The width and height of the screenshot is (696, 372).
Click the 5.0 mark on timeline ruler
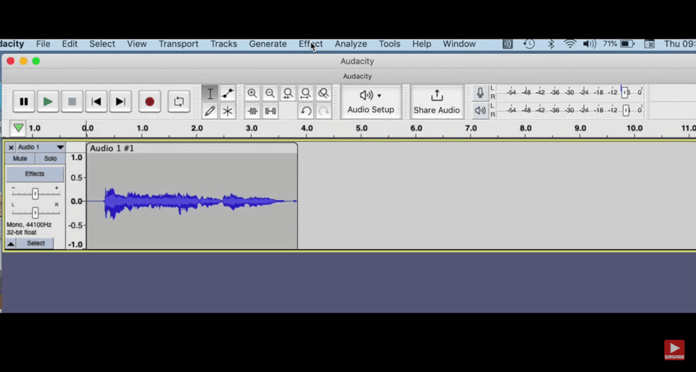(361, 128)
